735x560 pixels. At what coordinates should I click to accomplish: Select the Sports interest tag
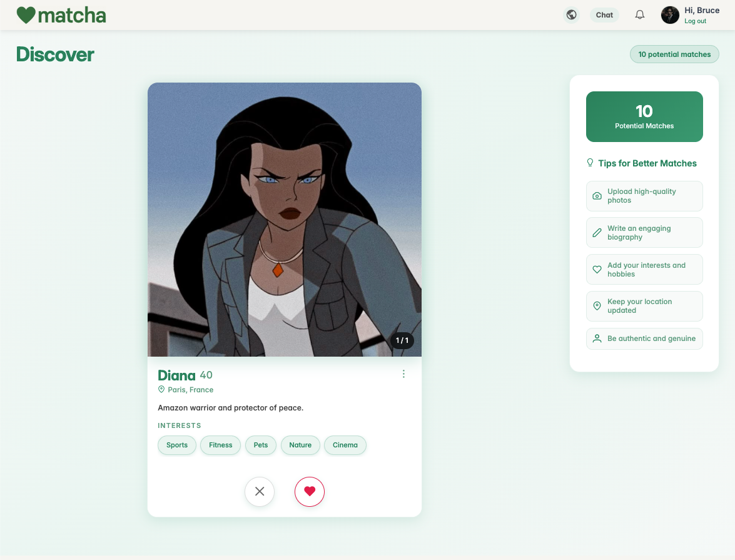177,445
